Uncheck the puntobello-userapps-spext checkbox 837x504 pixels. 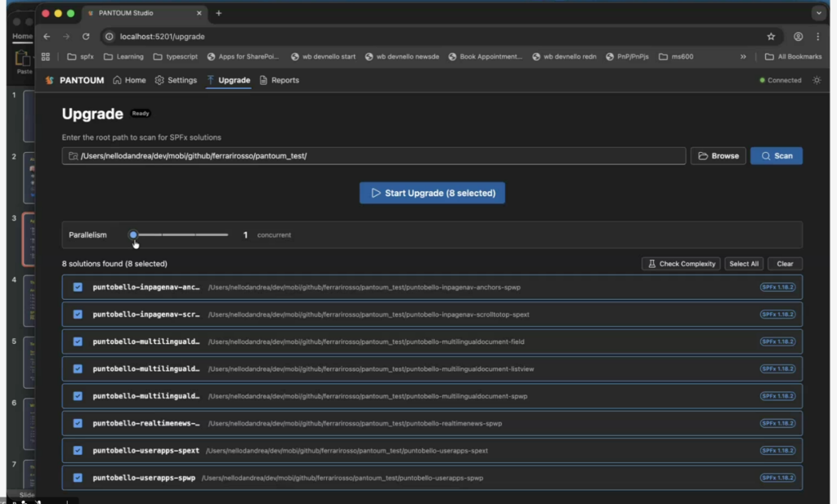(x=78, y=450)
